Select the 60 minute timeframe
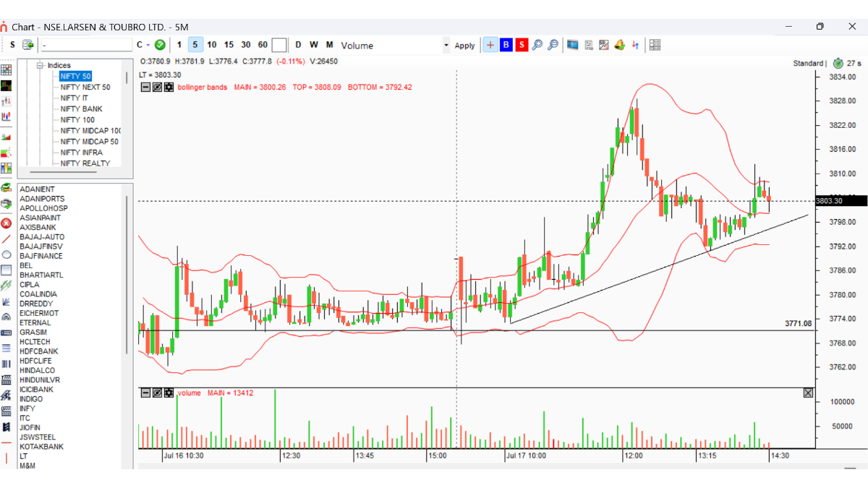 (263, 45)
